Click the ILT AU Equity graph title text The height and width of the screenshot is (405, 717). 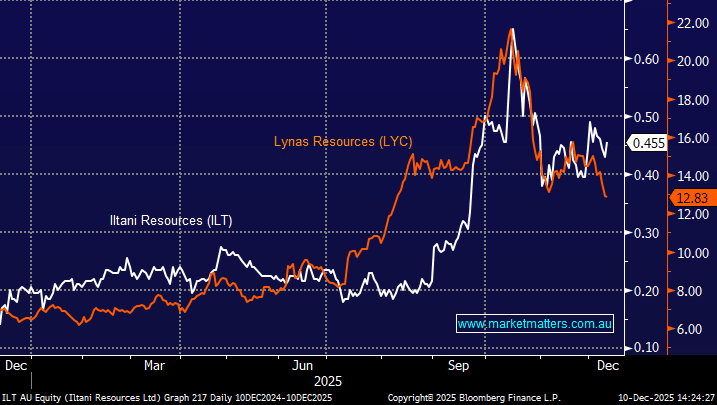click(x=166, y=397)
